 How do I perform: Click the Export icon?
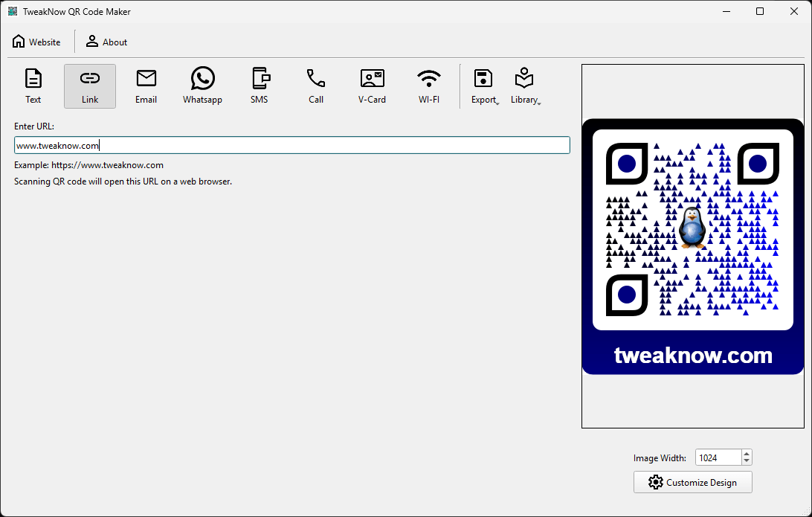point(483,78)
